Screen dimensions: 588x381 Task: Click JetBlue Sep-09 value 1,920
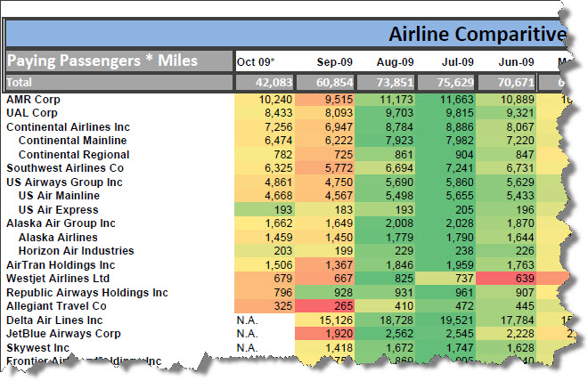pyautogui.click(x=325, y=334)
